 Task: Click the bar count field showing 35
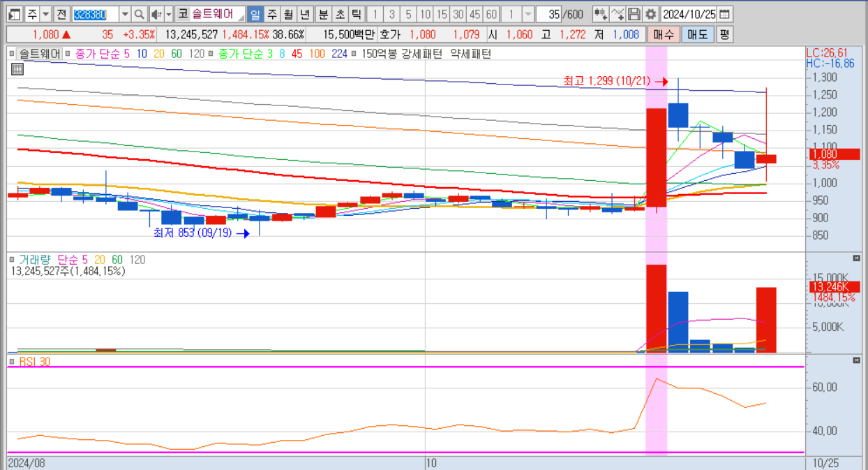[x=549, y=14]
